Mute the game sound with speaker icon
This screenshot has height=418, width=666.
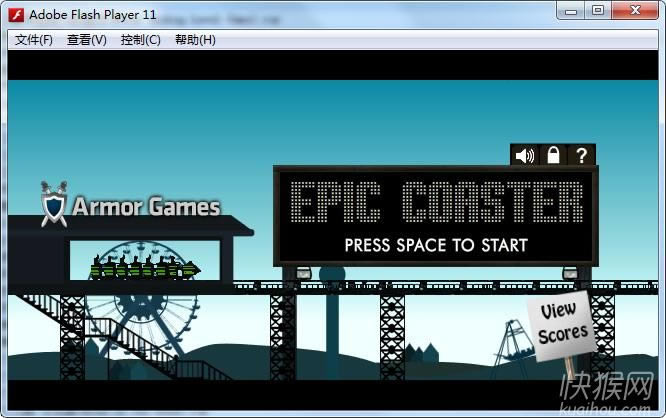(x=525, y=155)
